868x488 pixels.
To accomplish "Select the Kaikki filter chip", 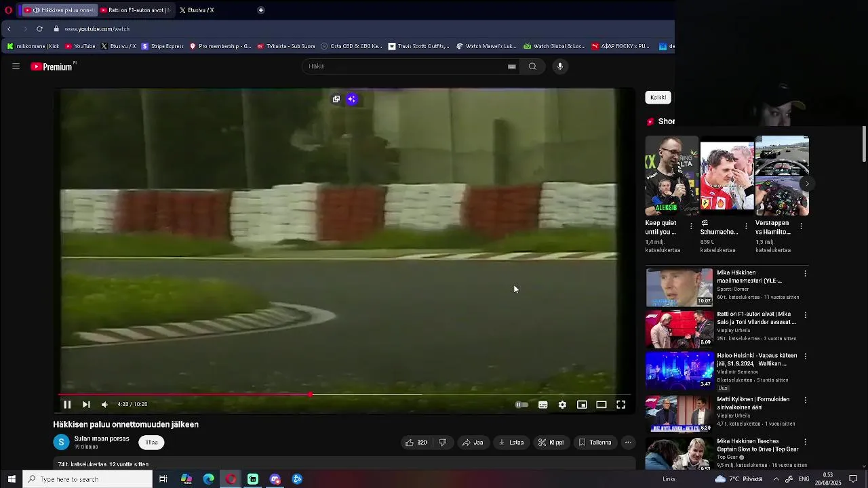I will [x=658, y=98].
